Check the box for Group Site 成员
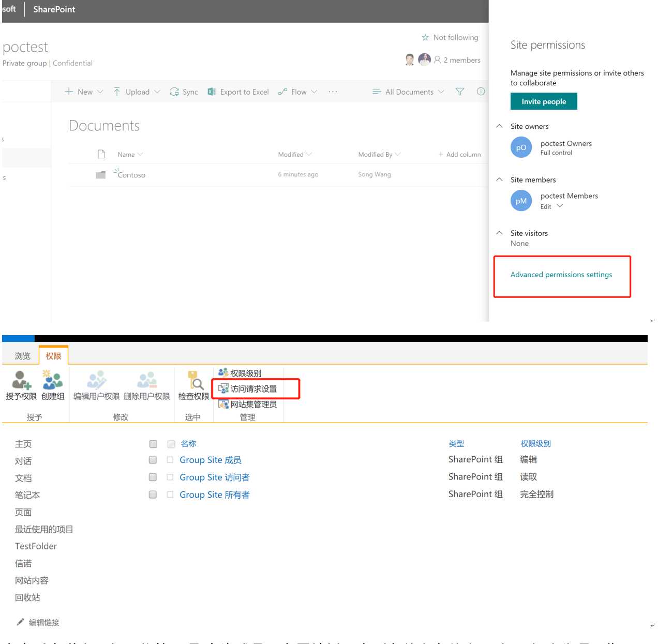658x644 pixels. 153,460
